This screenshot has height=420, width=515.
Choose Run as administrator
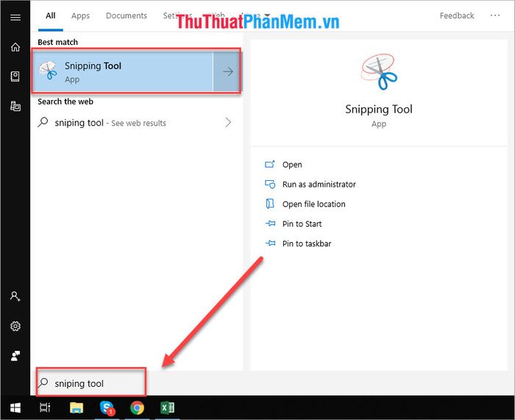pos(319,184)
